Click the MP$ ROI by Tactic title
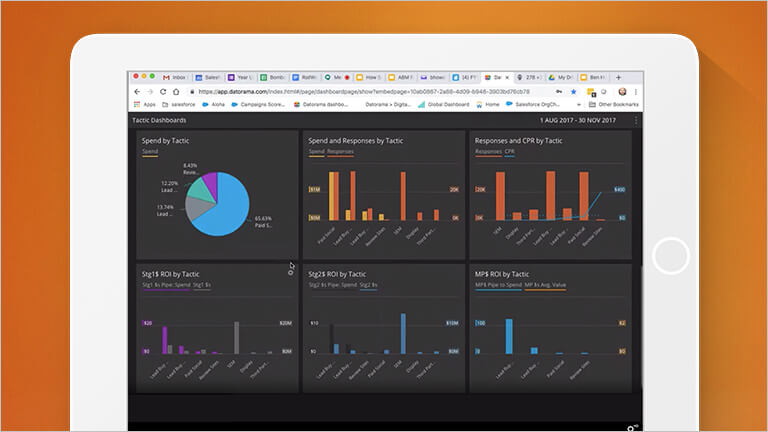The width and height of the screenshot is (768, 432). click(502, 274)
